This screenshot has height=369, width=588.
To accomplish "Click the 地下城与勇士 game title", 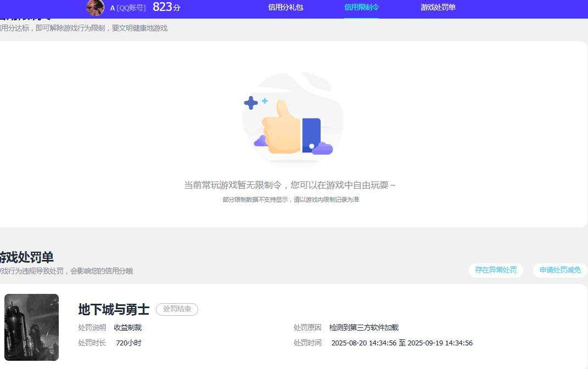I will 114,309.
